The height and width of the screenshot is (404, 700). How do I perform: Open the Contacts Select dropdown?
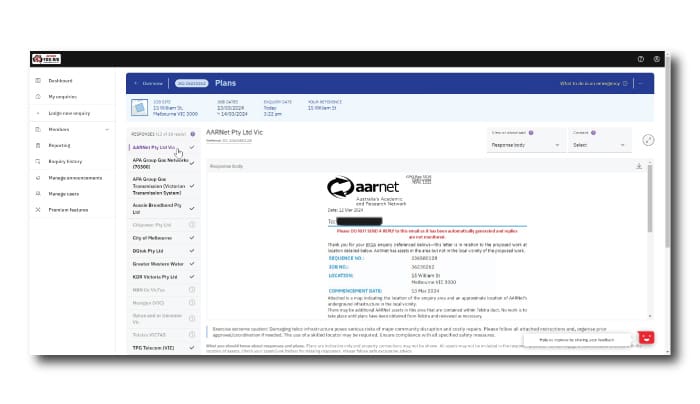tap(599, 144)
